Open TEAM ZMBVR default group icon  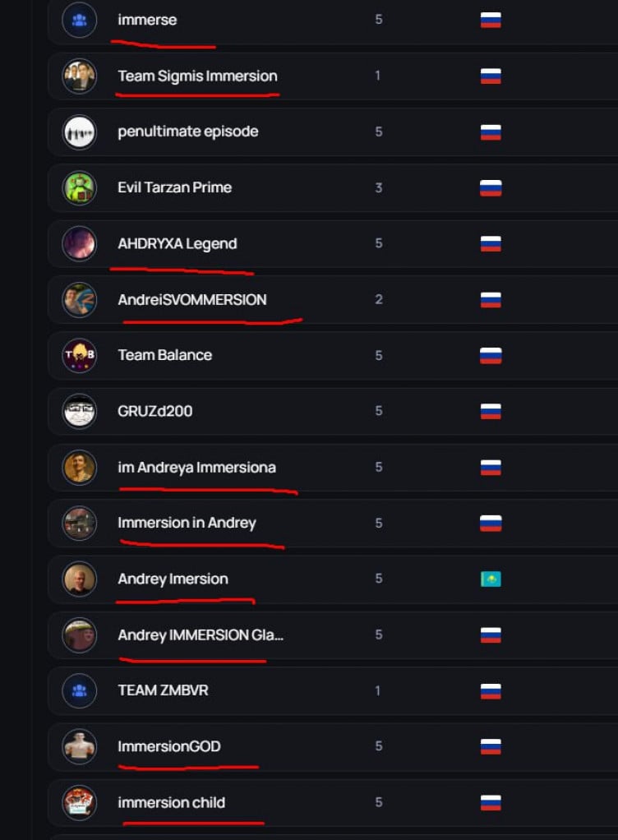pyautogui.click(x=79, y=690)
